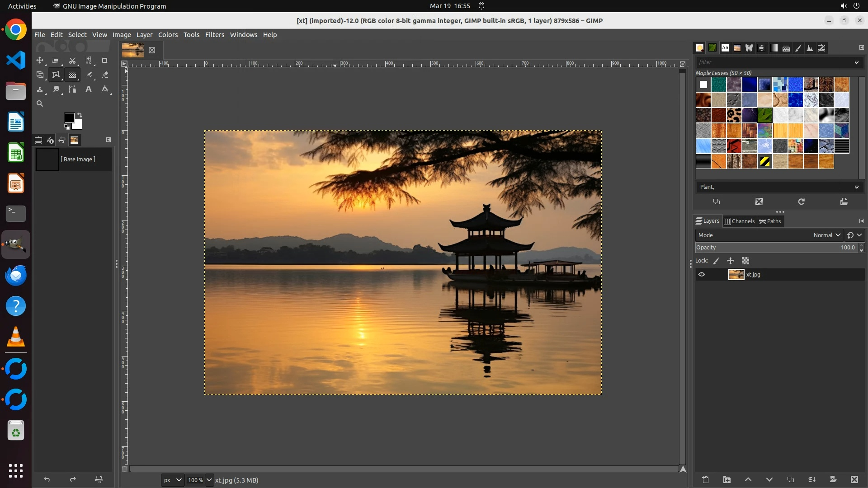The image size is (868, 488).
Task: Select the Crop tool
Action: 104,60
